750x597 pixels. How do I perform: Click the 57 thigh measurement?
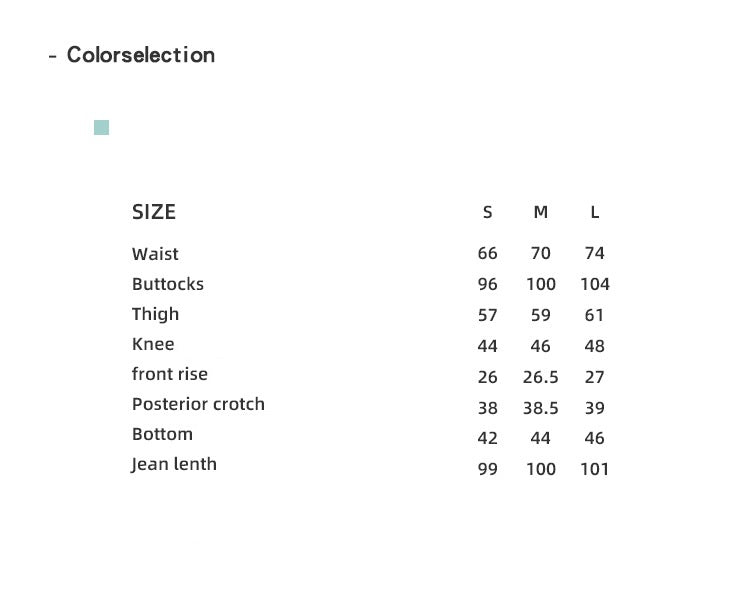click(488, 315)
